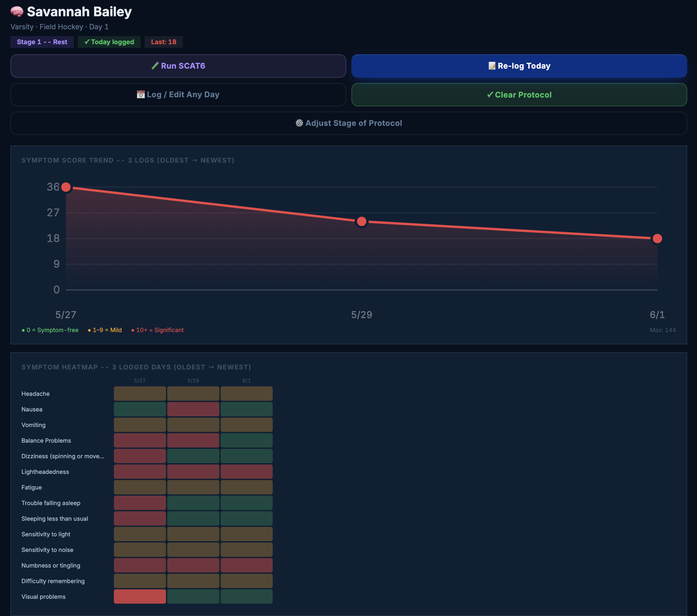
Task: Adjust the stage of protocol
Action: [x=348, y=123]
